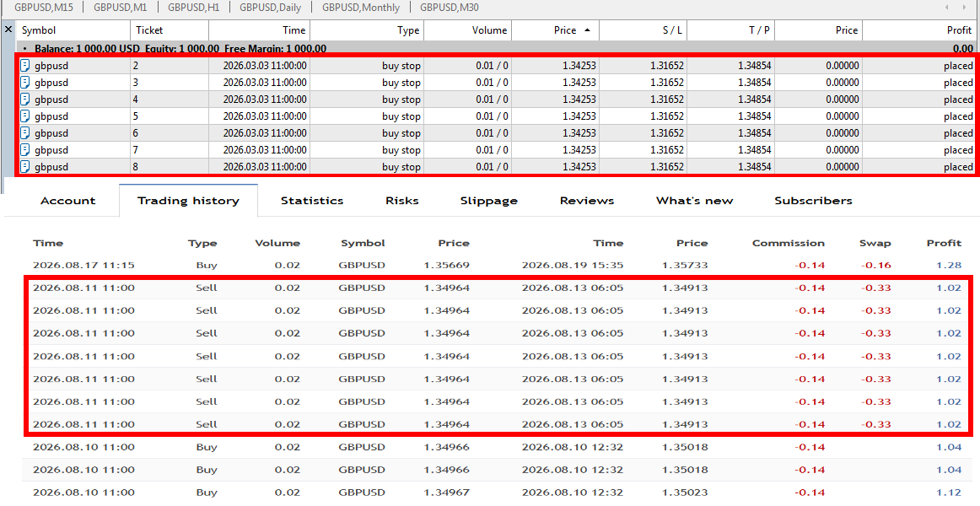Click order icon for ticket 3
Image resolution: width=980 pixels, height=506 pixels.
coord(25,82)
